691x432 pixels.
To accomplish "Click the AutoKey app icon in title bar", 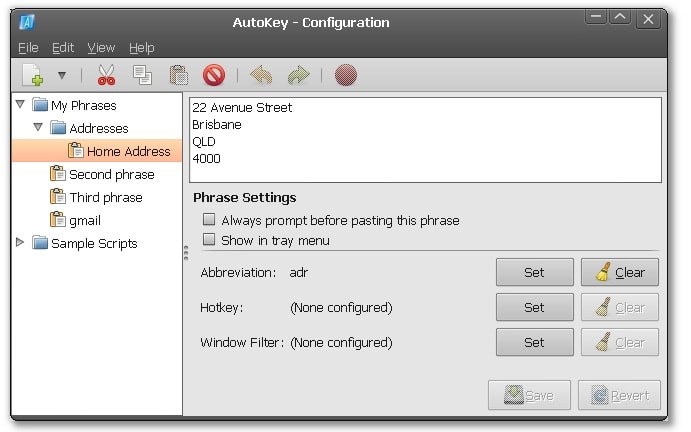I will point(27,22).
